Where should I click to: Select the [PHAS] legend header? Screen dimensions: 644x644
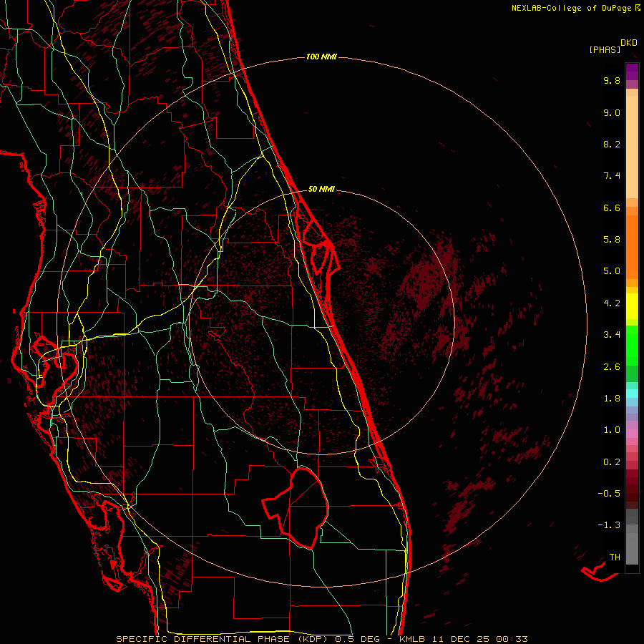click(605, 50)
